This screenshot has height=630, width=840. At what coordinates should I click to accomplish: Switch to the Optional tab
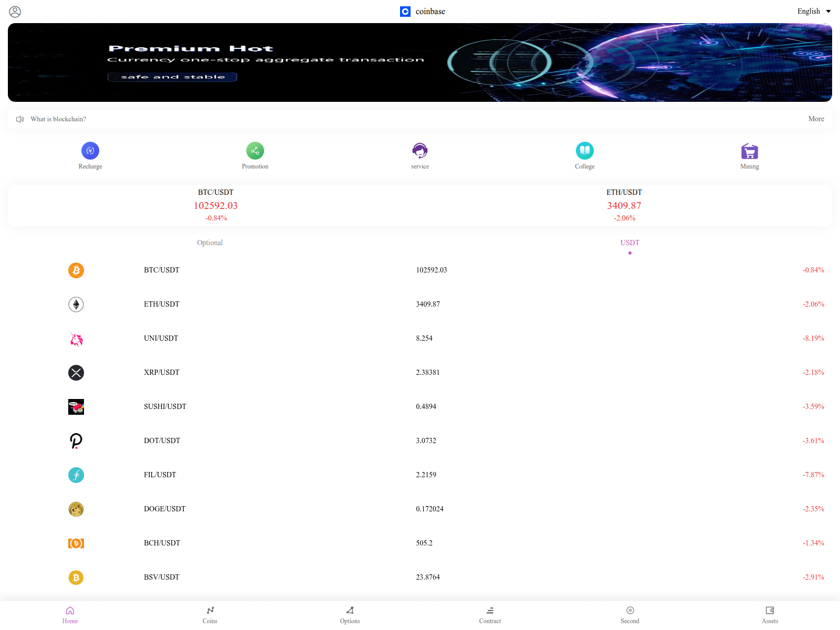pyautogui.click(x=210, y=243)
